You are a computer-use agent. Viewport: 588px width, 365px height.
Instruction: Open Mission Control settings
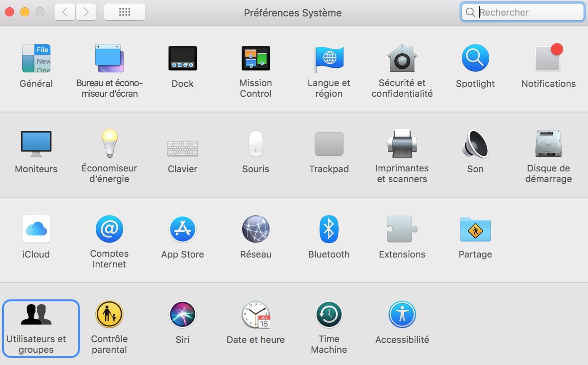(x=256, y=71)
